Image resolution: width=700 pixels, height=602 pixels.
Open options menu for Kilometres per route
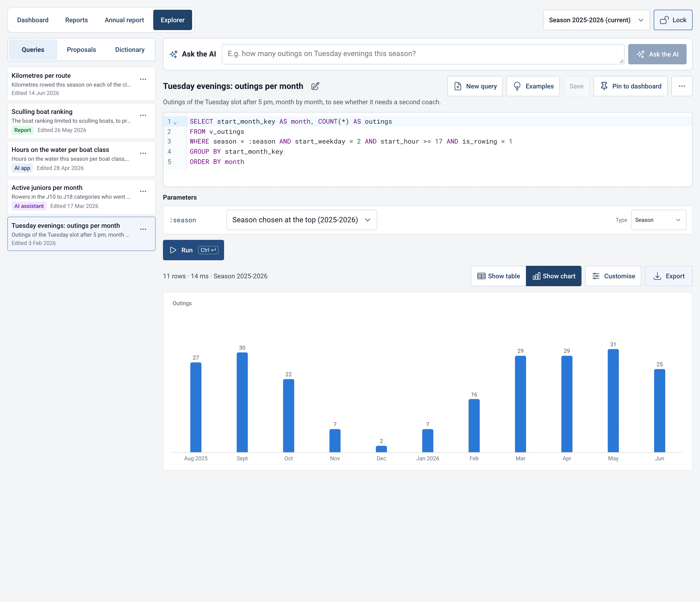pyautogui.click(x=143, y=79)
